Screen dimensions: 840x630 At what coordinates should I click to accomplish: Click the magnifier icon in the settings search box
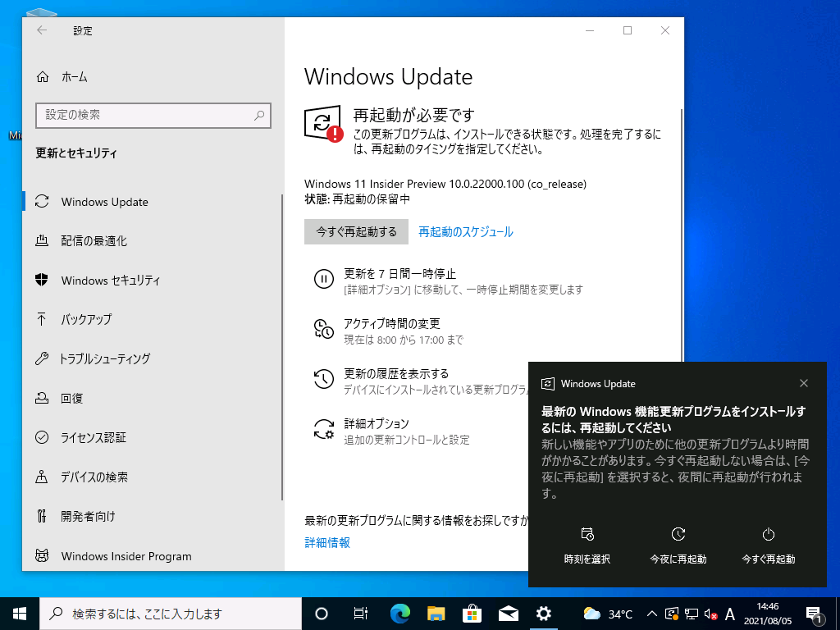click(259, 115)
